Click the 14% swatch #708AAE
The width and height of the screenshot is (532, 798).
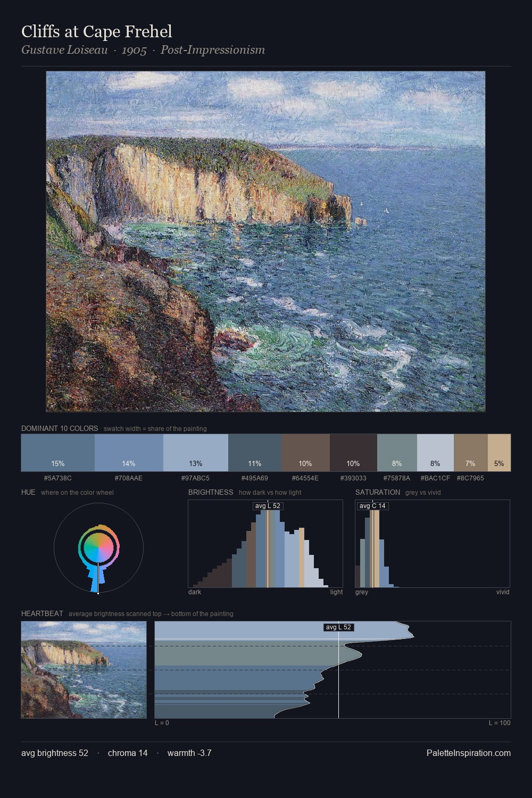point(129,453)
